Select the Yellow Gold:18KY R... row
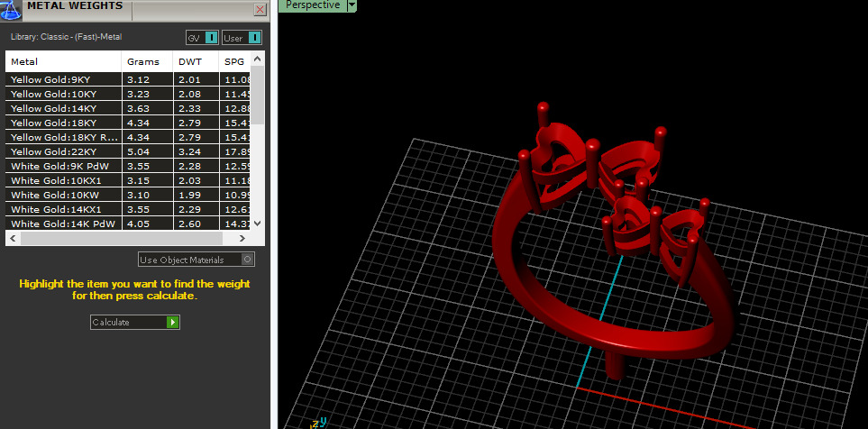 pos(128,137)
